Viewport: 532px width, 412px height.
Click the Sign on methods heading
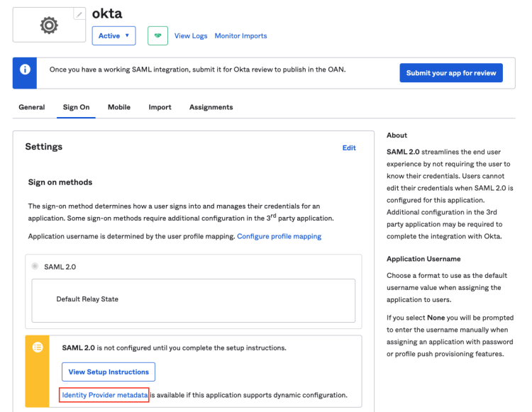60,182
